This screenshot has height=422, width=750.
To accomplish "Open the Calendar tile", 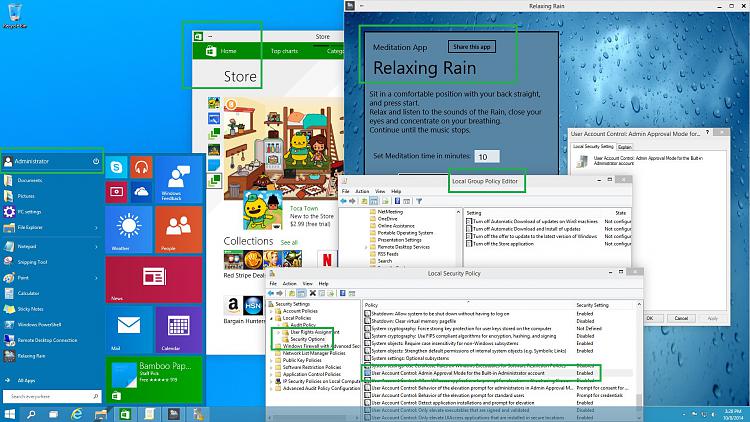I will (178, 329).
